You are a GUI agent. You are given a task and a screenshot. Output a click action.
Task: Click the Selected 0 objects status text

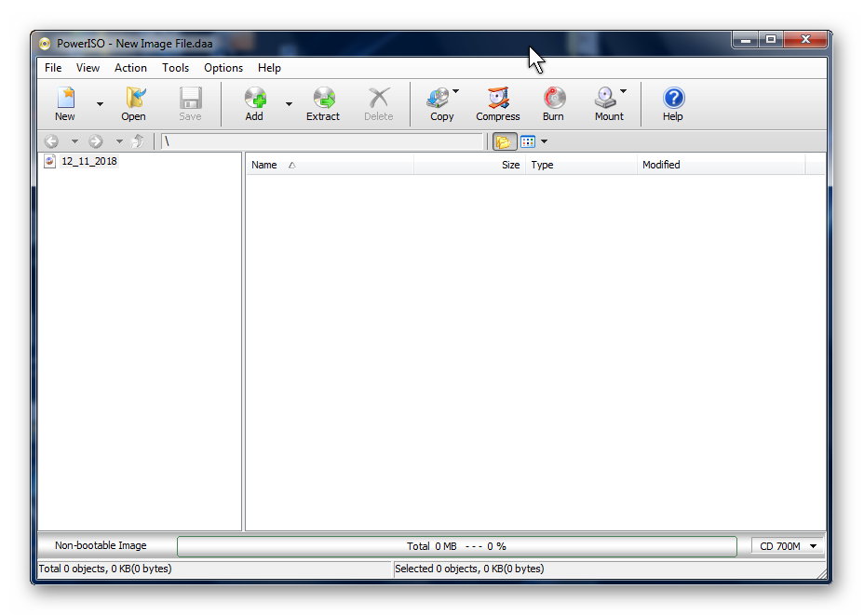coord(469,569)
